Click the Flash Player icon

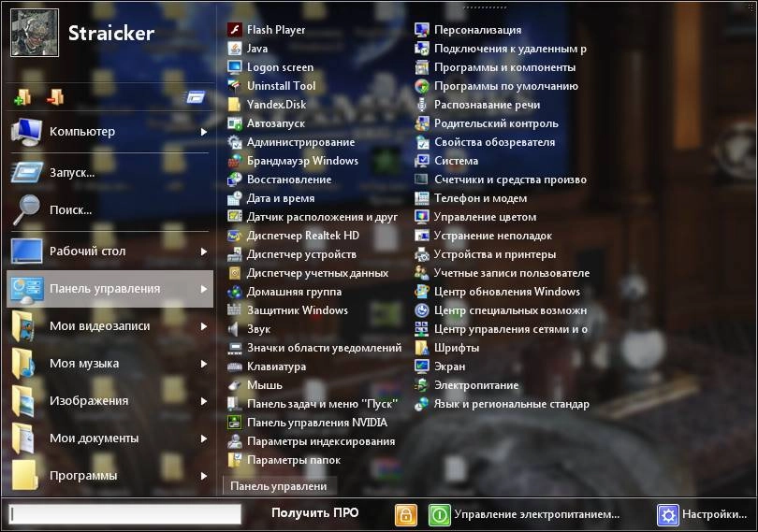tap(235, 30)
